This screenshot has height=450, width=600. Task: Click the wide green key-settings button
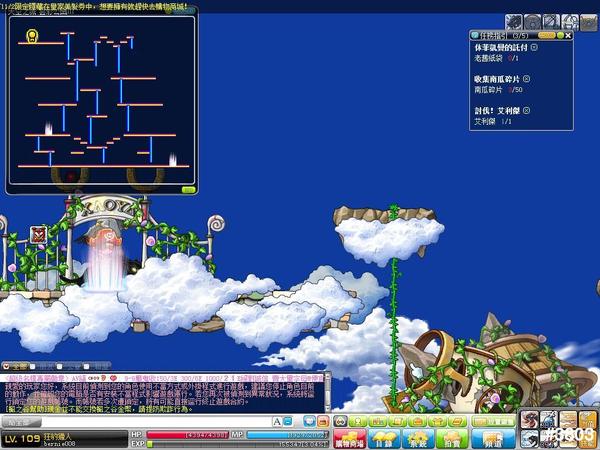[493, 422]
